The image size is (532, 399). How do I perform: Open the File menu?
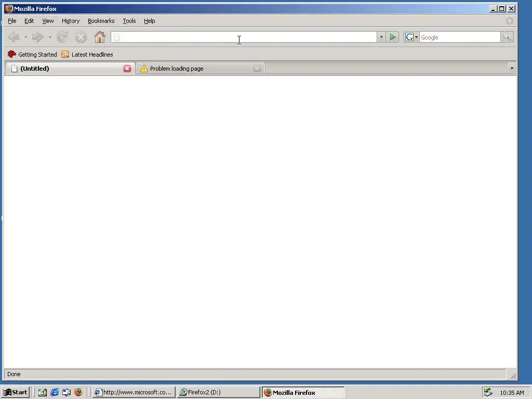12,21
